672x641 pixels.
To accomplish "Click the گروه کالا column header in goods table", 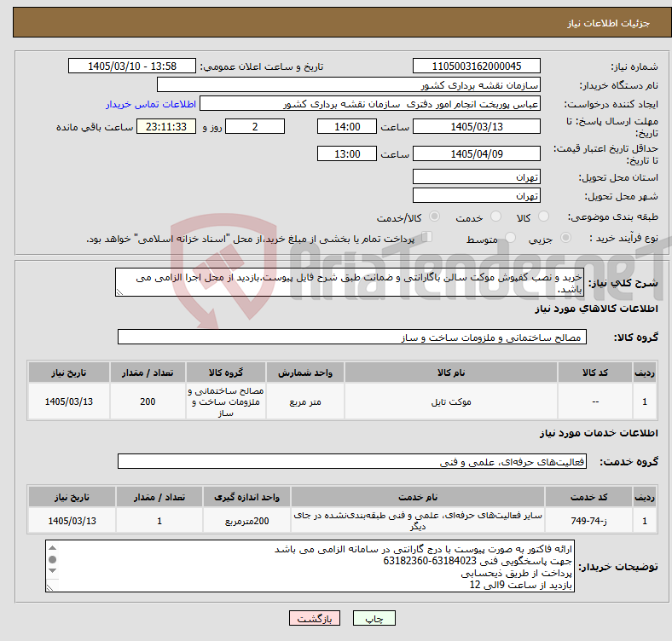I will (x=226, y=372).
